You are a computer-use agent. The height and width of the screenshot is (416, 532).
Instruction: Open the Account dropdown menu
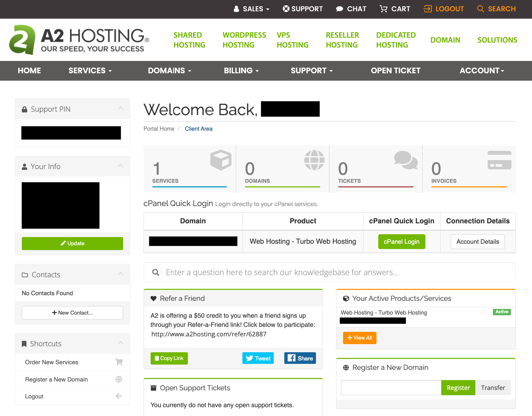point(482,70)
